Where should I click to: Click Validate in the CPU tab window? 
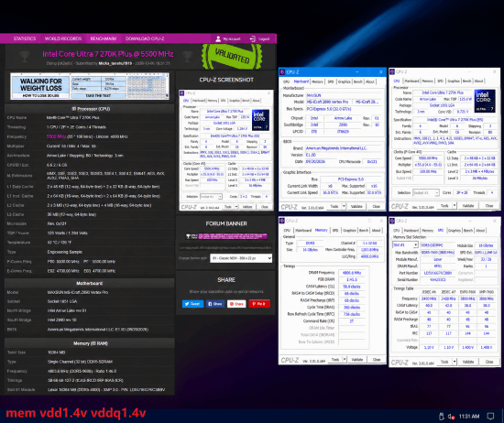467,206
